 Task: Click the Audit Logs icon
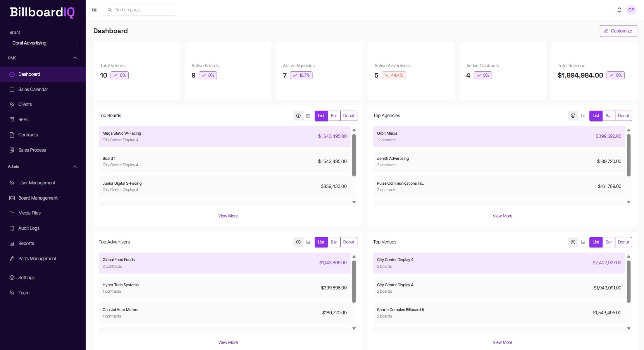pyautogui.click(x=12, y=228)
